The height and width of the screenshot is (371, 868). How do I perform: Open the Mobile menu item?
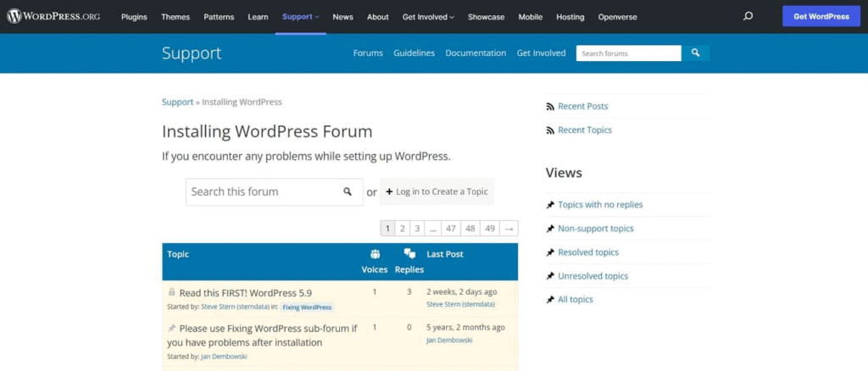point(531,17)
